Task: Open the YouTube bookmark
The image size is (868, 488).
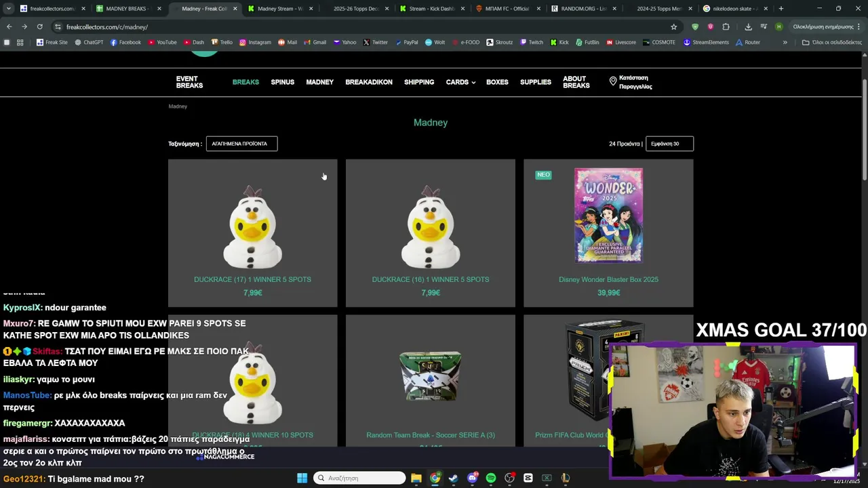Action: (162, 42)
